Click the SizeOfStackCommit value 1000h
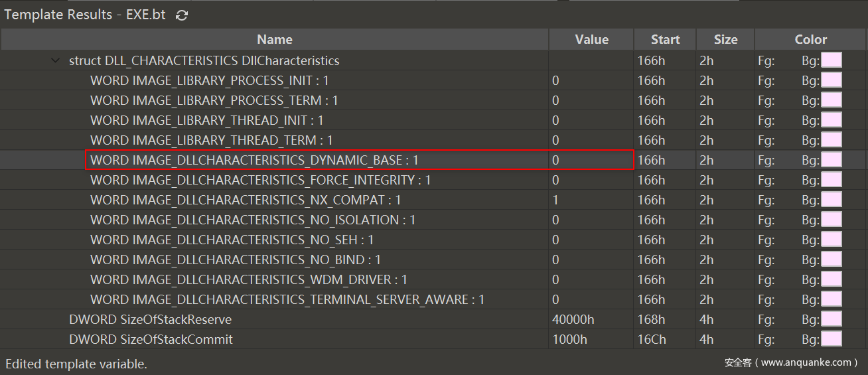Viewport: 868px width, 375px height. coord(569,339)
